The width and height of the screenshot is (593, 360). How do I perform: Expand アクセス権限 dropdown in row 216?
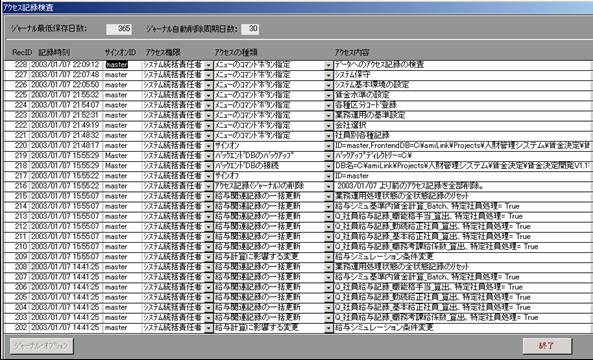[x=208, y=186]
